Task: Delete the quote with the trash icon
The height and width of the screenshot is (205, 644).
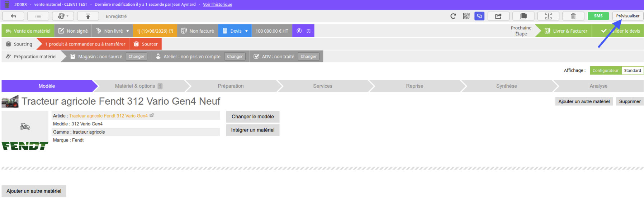Action: pos(573,16)
